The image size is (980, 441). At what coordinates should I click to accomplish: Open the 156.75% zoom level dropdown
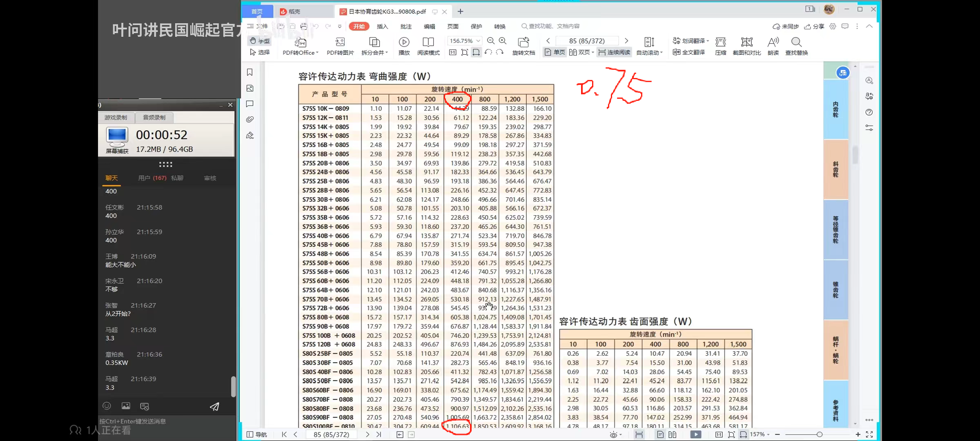pyautogui.click(x=478, y=41)
